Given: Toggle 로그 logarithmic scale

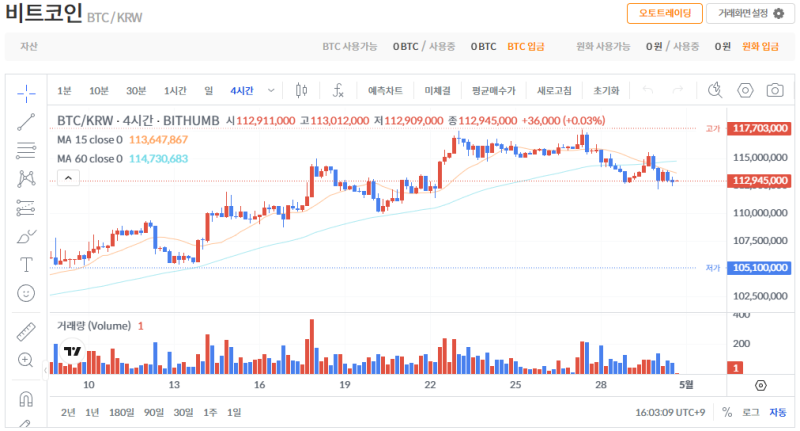Looking at the screenshot, I should (751, 412).
